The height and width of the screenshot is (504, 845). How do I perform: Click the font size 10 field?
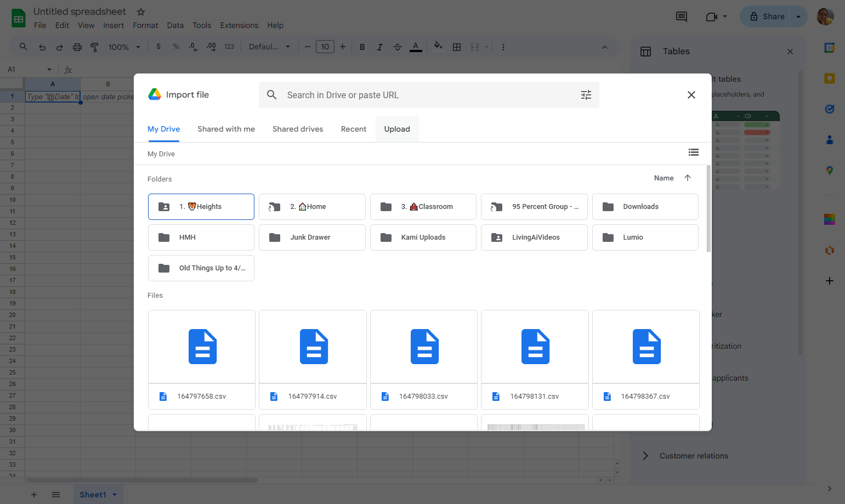pos(325,47)
